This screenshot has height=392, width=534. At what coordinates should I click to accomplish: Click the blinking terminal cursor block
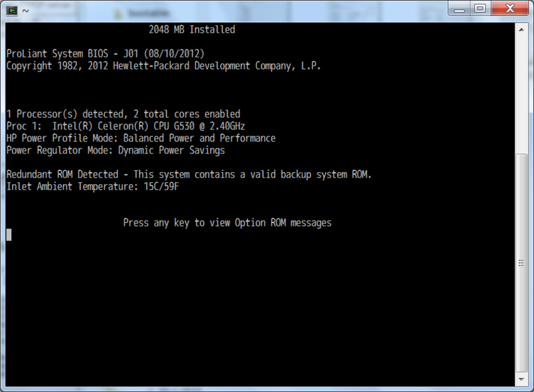point(9,235)
